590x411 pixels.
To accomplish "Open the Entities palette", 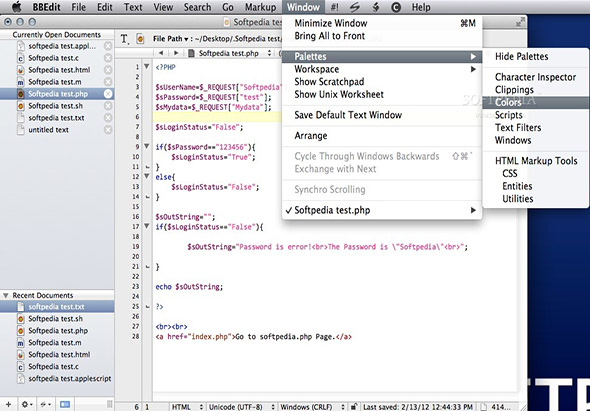I will [x=535, y=186].
